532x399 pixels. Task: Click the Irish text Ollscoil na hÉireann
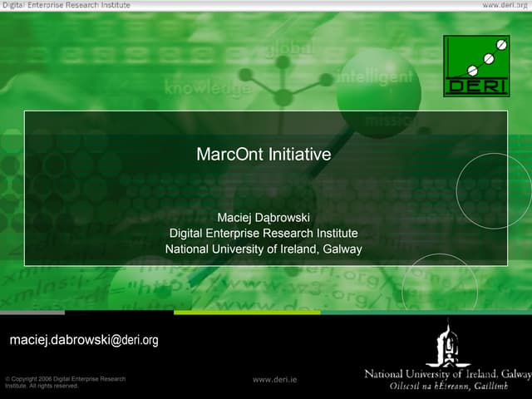click(x=447, y=387)
